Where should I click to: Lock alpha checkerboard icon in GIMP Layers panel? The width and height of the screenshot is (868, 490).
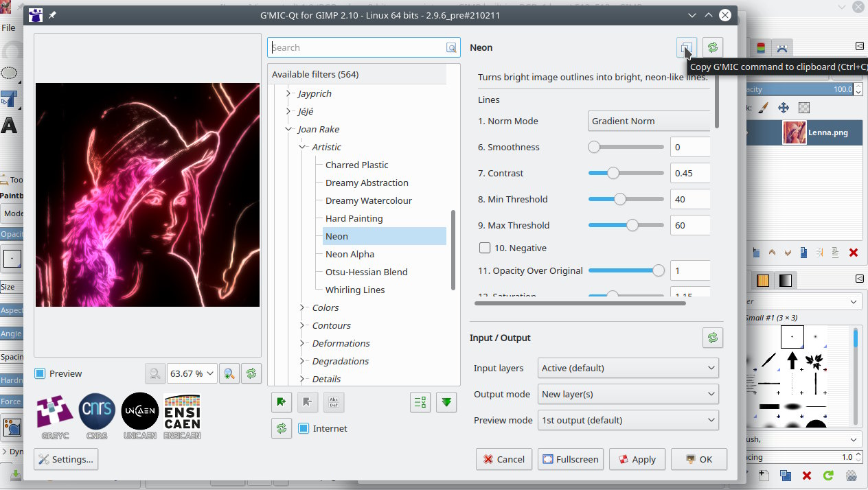pyautogui.click(x=804, y=108)
